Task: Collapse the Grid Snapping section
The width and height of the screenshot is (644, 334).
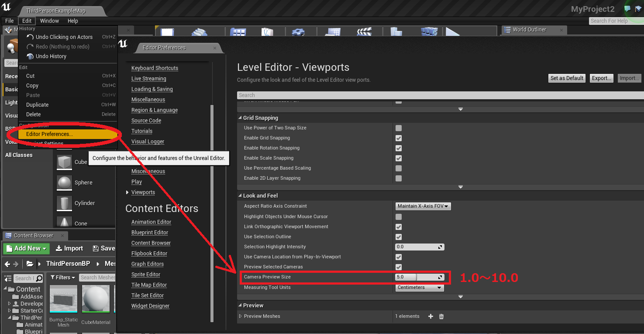Action: [x=240, y=118]
